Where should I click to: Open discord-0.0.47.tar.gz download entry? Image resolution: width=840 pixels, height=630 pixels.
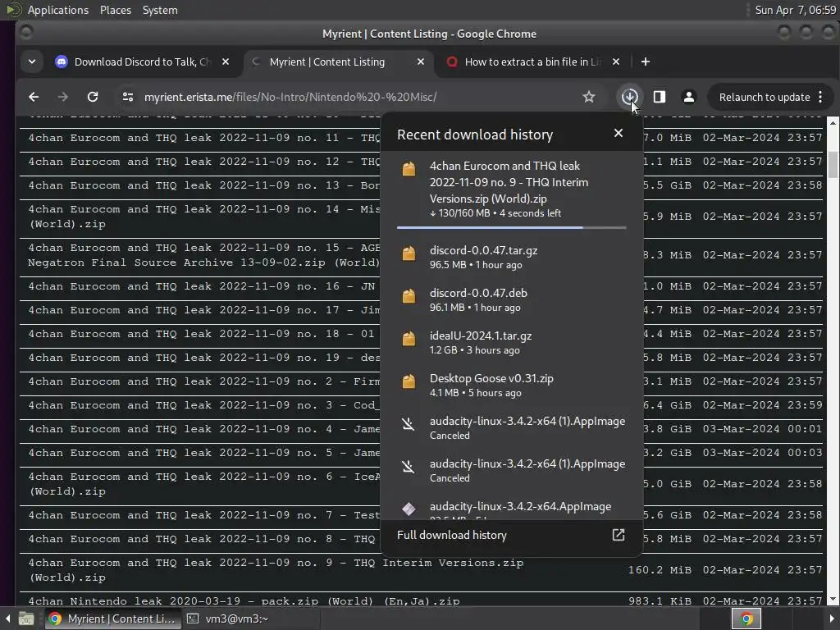tap(512, 257)
